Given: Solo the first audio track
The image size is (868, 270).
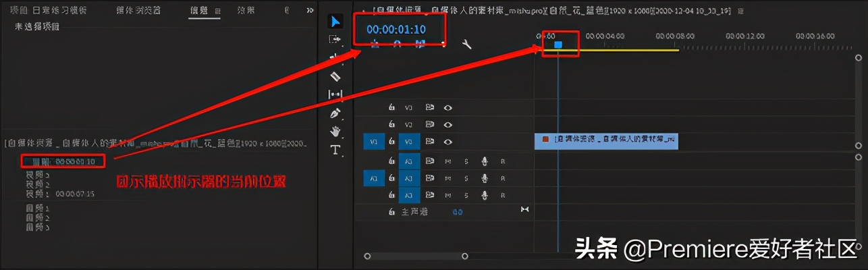Looking at the screenshot, I should click(466, 161).
